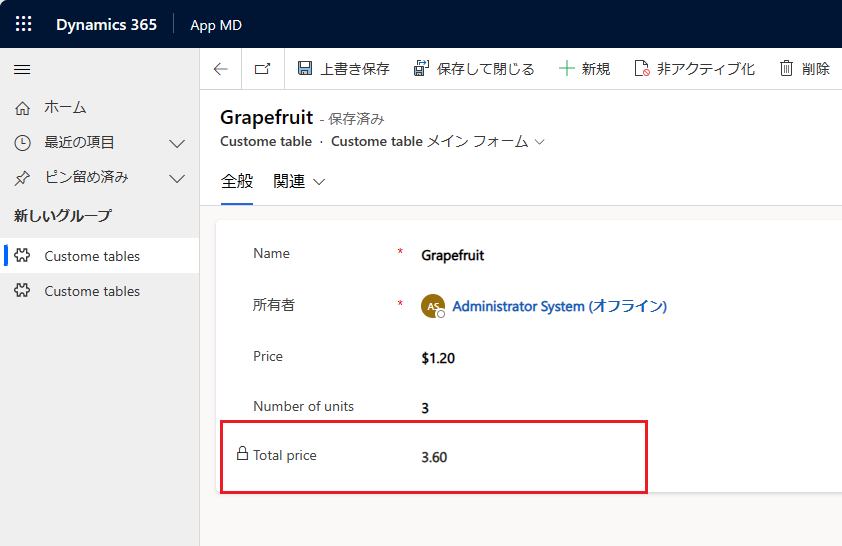Click the puzzle icon of selected Custome tables
This screenshot has width=842, height=546.
coord(22,256)
